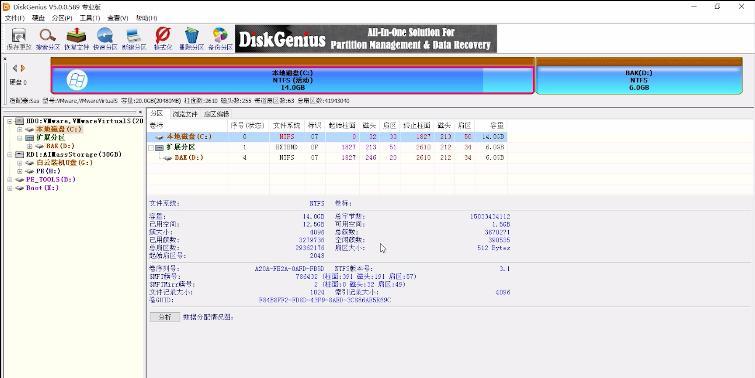Choose the red Format partition icon
Screen dimensions: 755x378
[163, 39]
